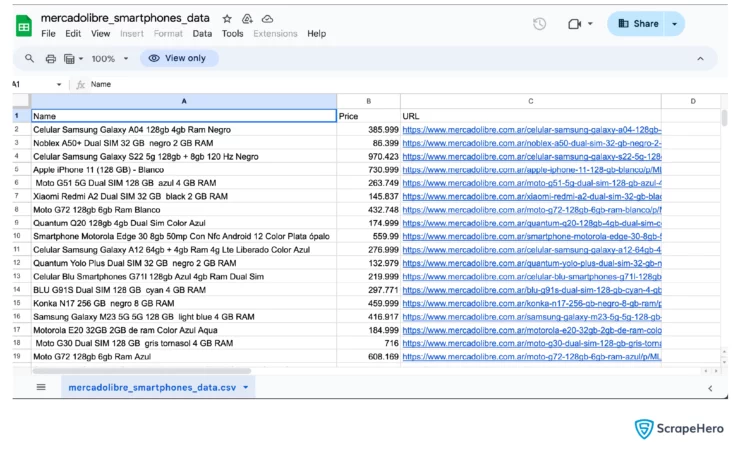The height and width of the screenshot is (449, 744).
Task: Open the apple-iphone-11 URL link
Action: pyautogui.click(x=531, y=170)
